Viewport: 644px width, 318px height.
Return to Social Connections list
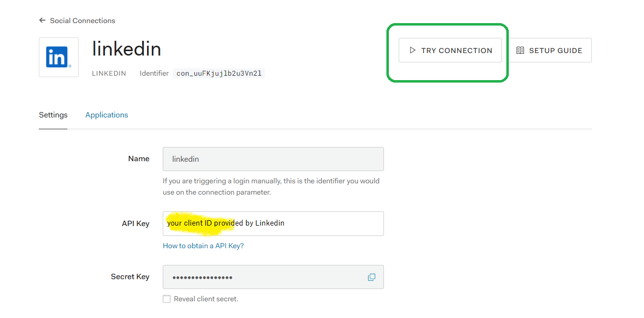82,20
